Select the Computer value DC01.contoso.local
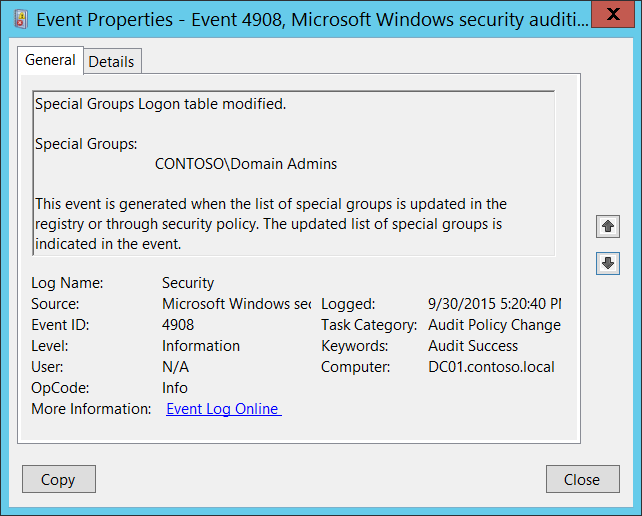642x516 pixels. (x=491, y=367)
